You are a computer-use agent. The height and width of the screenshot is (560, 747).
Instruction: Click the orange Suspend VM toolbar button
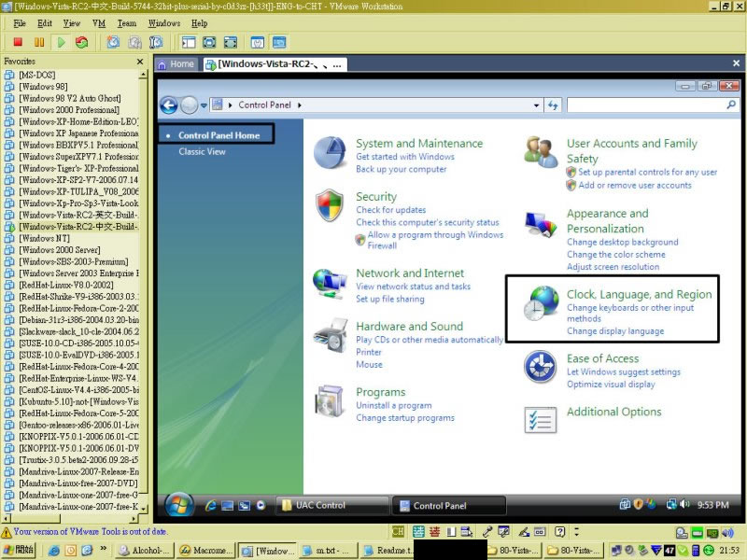(39, 42)
